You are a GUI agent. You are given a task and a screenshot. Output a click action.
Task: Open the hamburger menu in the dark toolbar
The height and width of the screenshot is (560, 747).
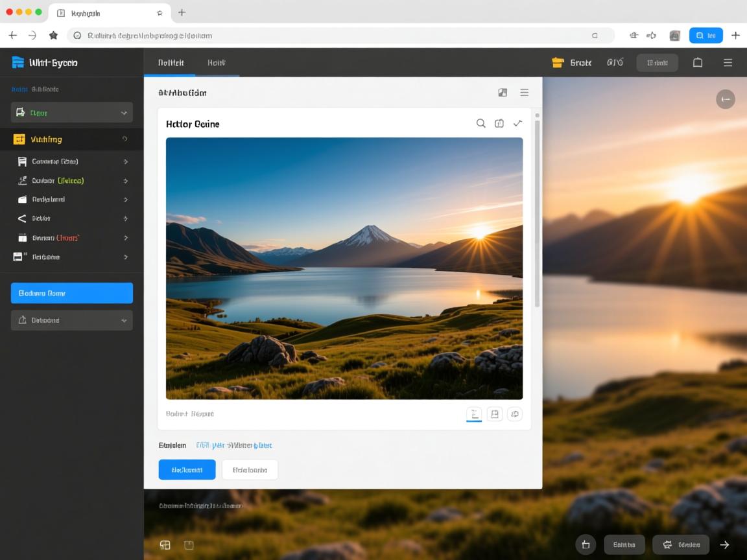(x=728, y=63)
